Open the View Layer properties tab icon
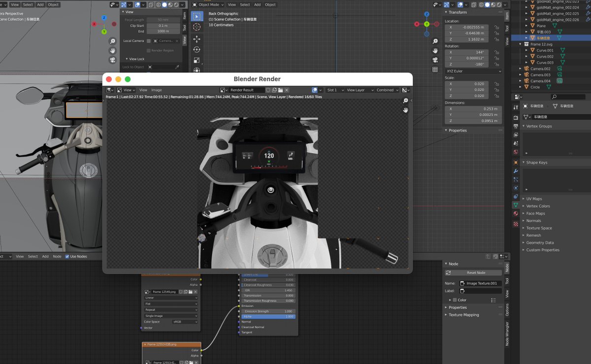Image resolution: width=591 pixels, height=364 pixels. point(516,134)
